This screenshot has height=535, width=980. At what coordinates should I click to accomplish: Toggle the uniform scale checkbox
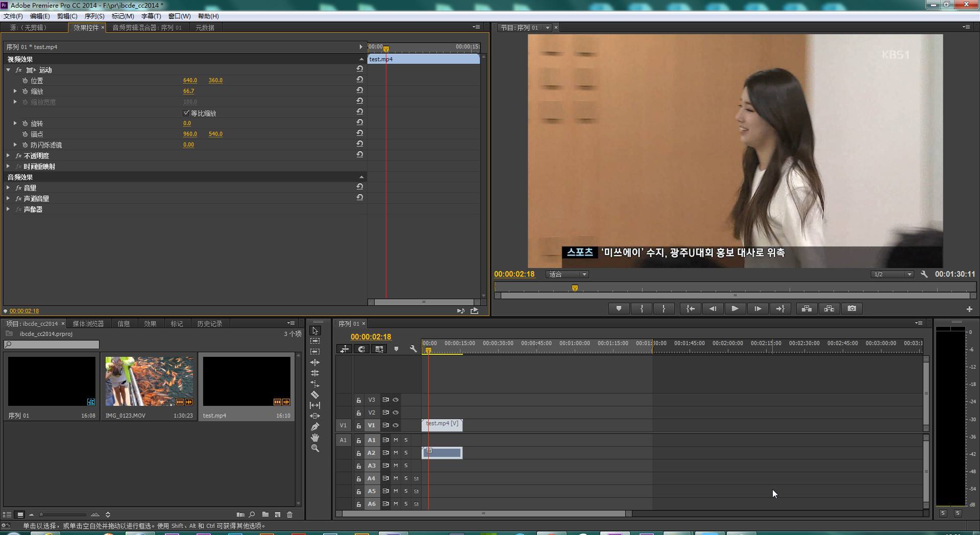(x=186, y=113)
